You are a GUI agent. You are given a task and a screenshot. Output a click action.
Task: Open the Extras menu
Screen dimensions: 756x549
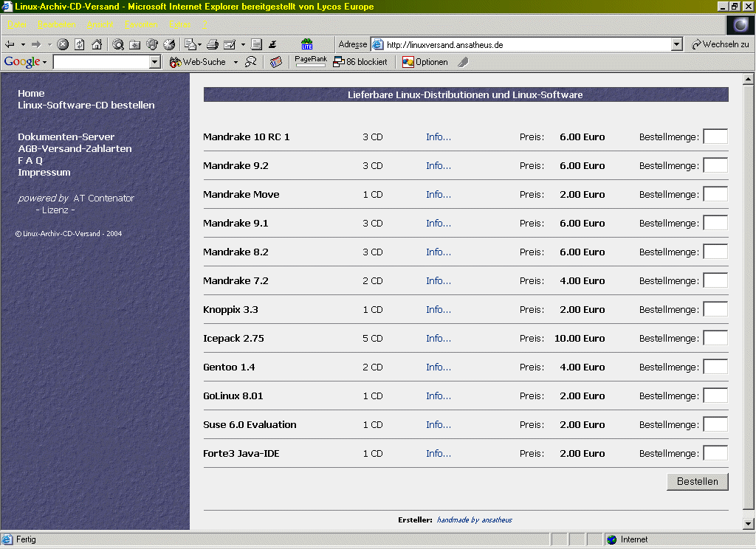coord(180,24)
